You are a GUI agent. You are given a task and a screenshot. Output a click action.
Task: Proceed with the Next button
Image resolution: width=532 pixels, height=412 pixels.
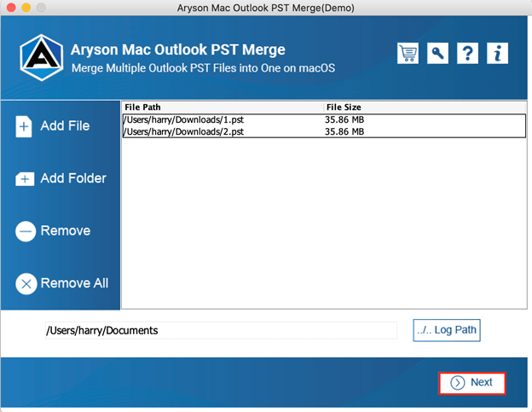(x=472, y=384)
